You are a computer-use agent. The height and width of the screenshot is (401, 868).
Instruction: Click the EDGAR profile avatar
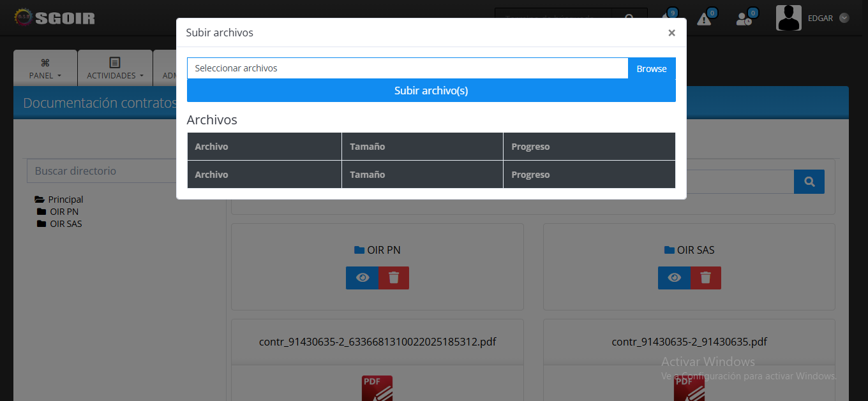pyautogui.click(x=788, y=18)
